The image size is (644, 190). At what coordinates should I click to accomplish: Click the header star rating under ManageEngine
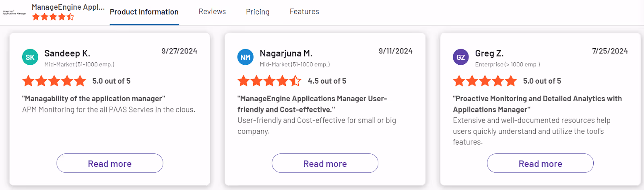[53, 17]
